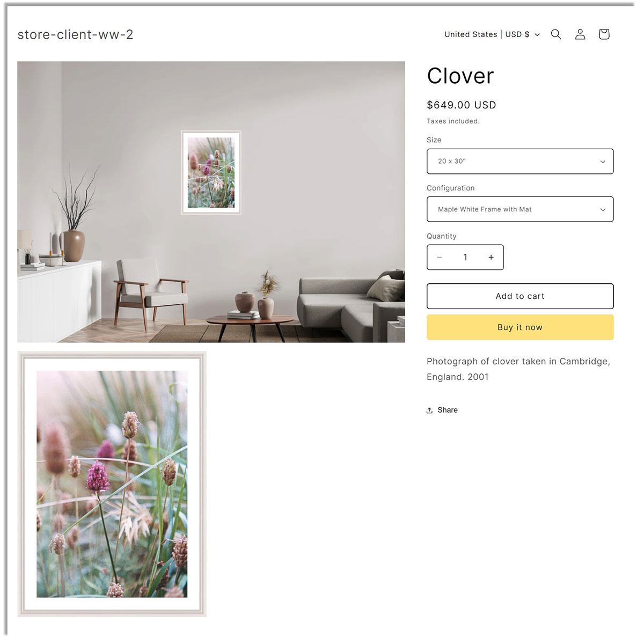Click the small framed artwork on wall
Viewport: 644px width, 644px height.
pos(211,172)
